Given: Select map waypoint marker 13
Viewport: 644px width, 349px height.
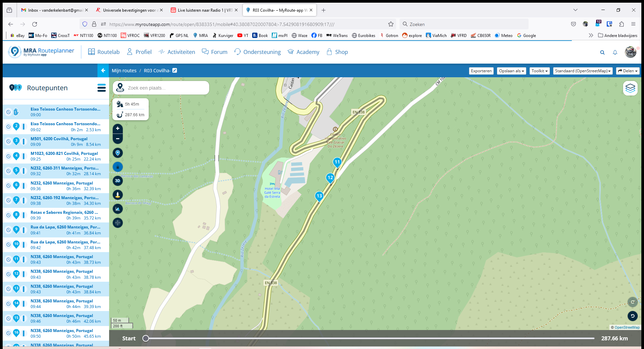Looking at the screenshot, I should point(319,196).
